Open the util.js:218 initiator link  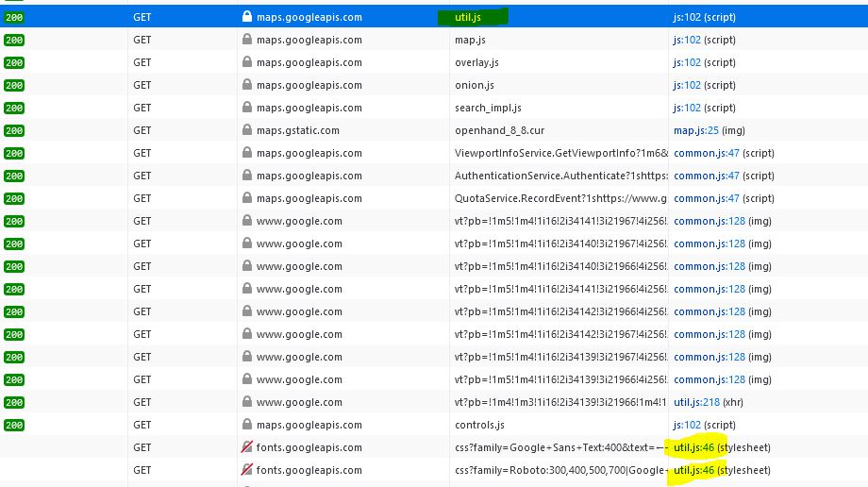tap(695, 402)
